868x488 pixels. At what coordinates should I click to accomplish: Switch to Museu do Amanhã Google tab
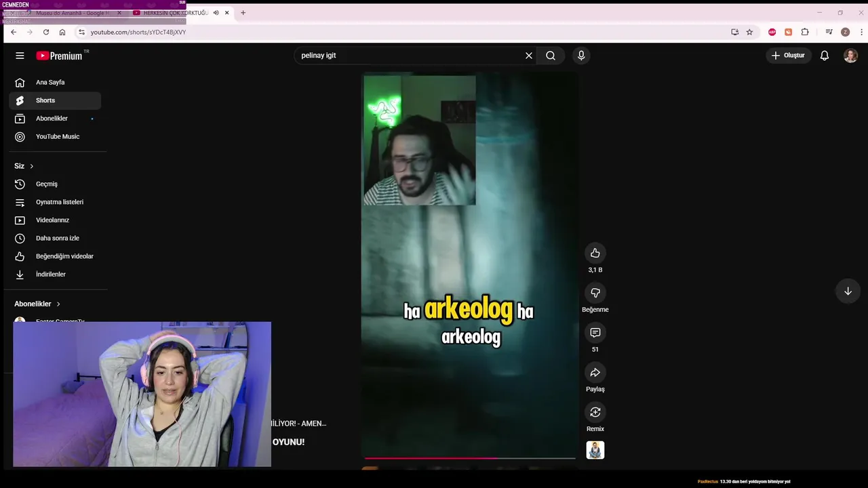[71, 13]
